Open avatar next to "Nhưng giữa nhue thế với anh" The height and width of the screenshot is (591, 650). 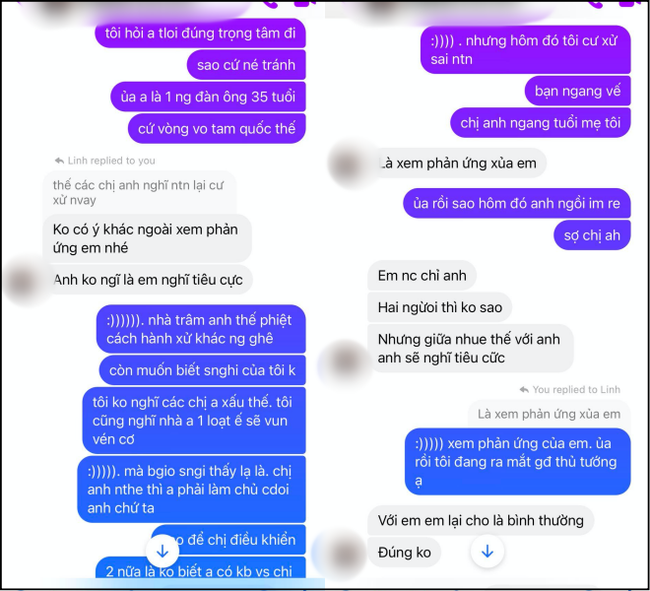(x=343, y=361)
